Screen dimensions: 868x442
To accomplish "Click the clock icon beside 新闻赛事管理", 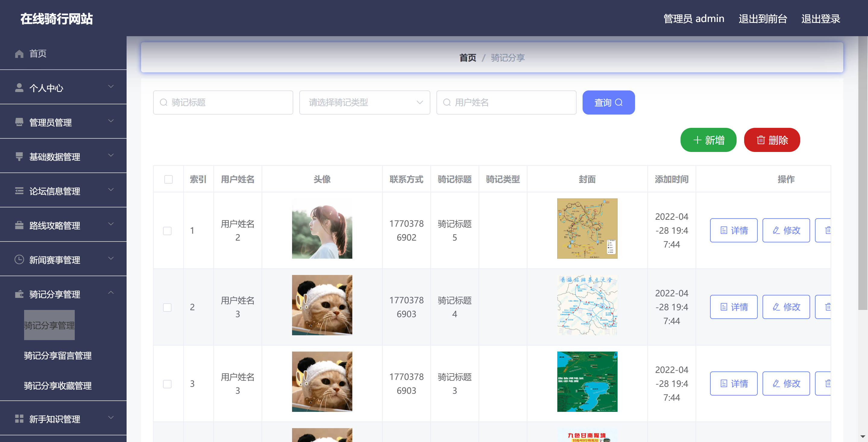I will (19, 260).
